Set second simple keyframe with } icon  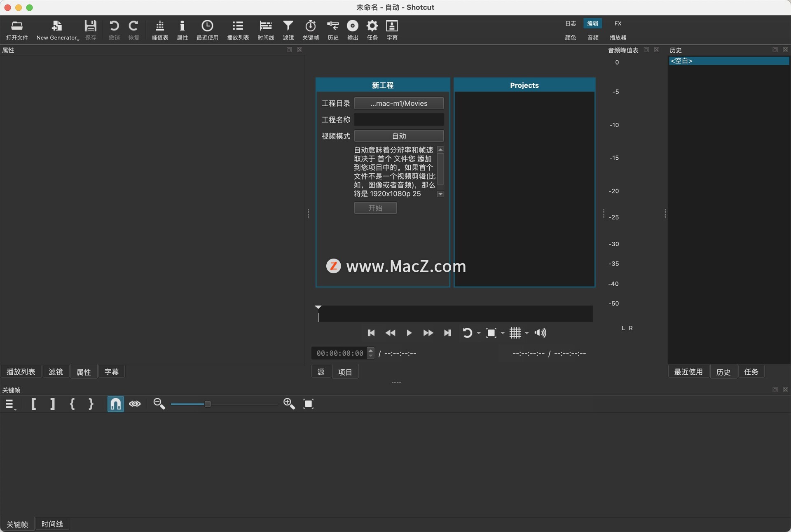[x=91, y=404]
